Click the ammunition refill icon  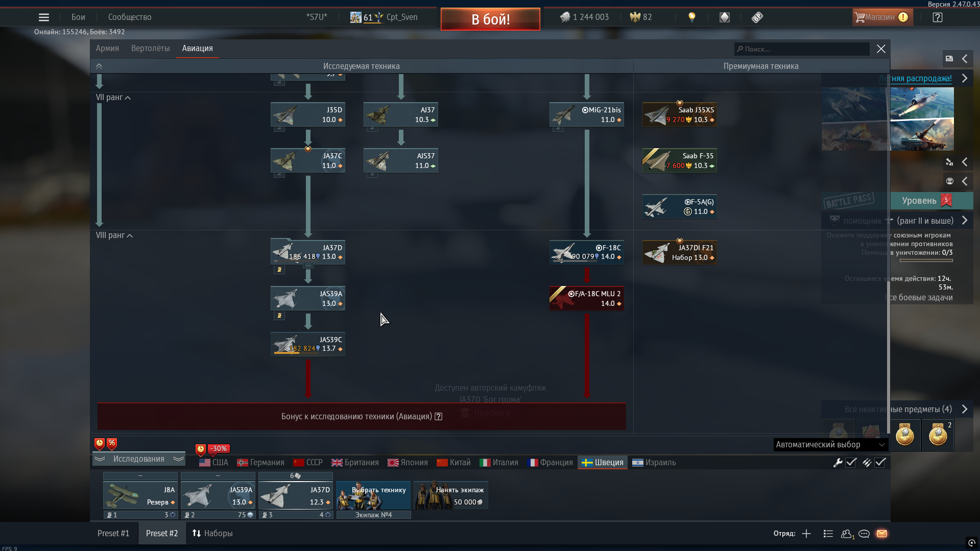click(x=867, y=463)
